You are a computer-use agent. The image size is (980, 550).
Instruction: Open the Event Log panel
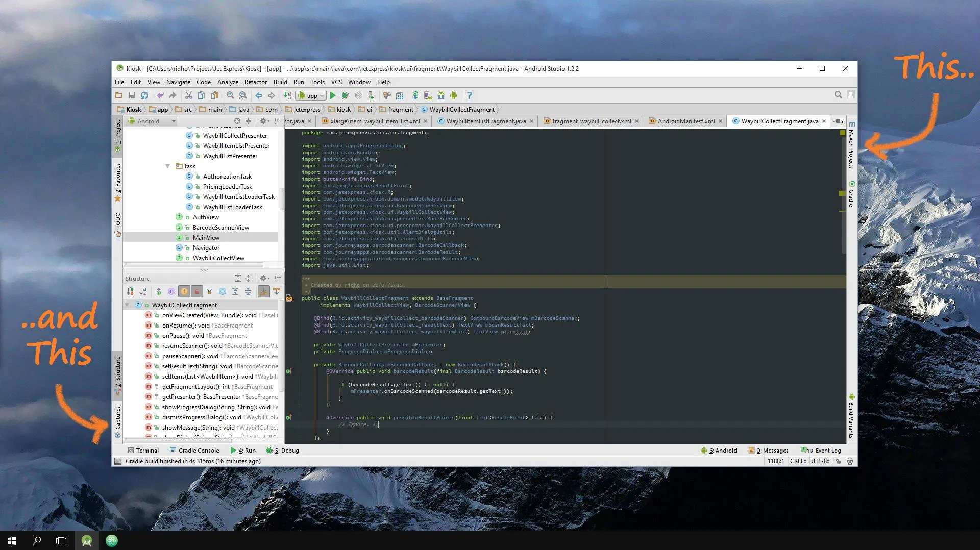pyautogui.click(x=821, y=451)
